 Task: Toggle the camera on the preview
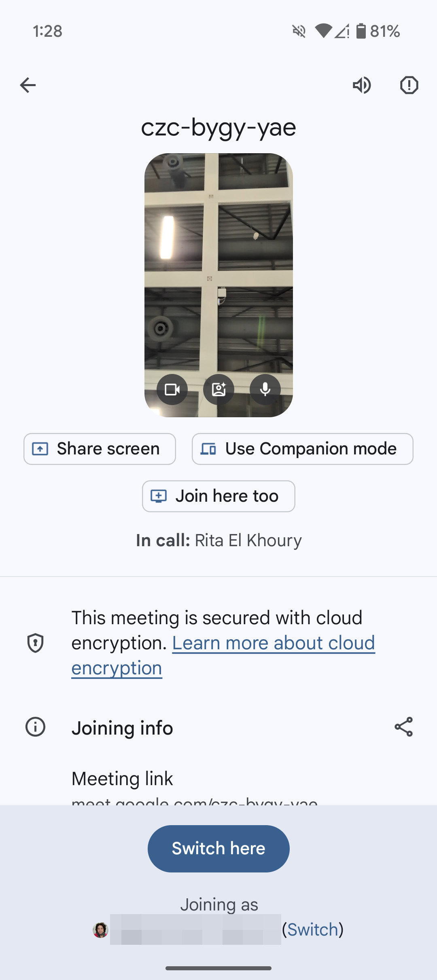pyautogui.click(x=172, y=389)
